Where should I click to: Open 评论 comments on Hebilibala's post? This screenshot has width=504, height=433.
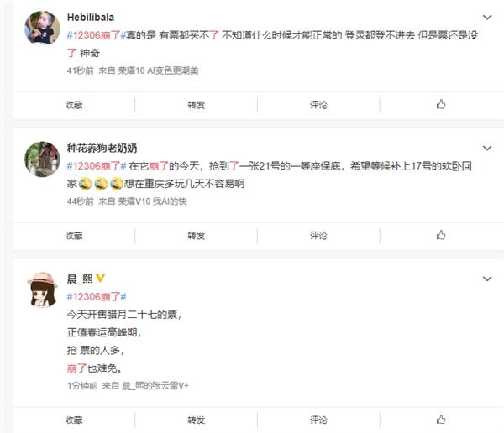[318, 105]
